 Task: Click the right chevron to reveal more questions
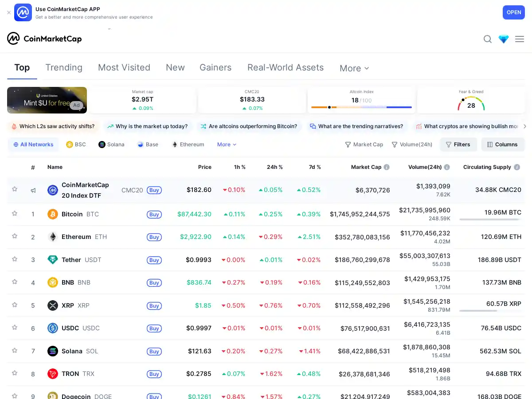coord(525,126)
